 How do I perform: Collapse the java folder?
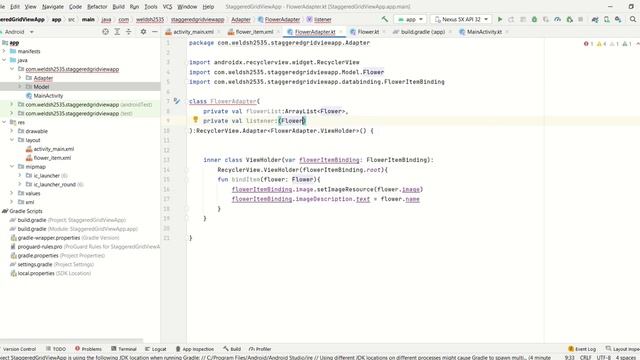pyautogui.click(x=4, y=60)
